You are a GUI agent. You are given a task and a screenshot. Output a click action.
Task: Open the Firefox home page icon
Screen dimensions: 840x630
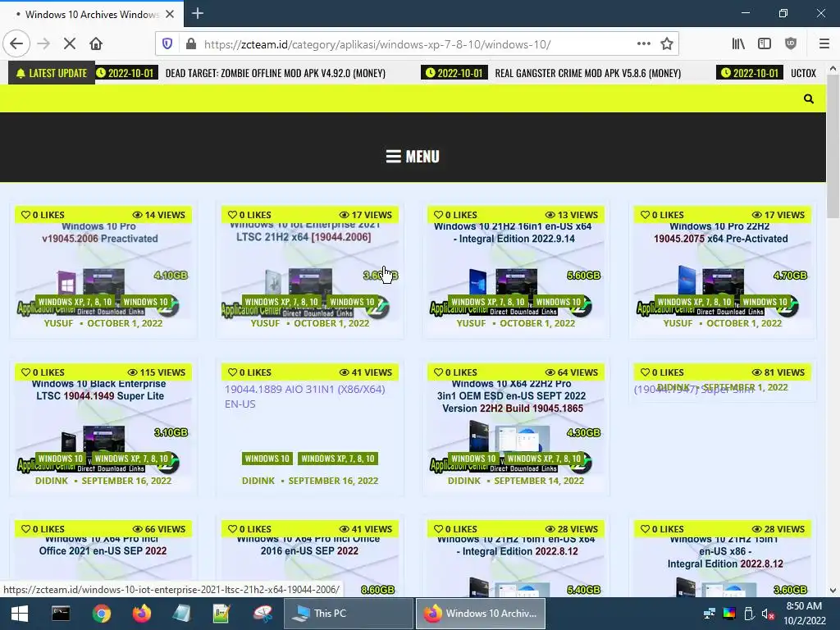(x=96, y=44)
